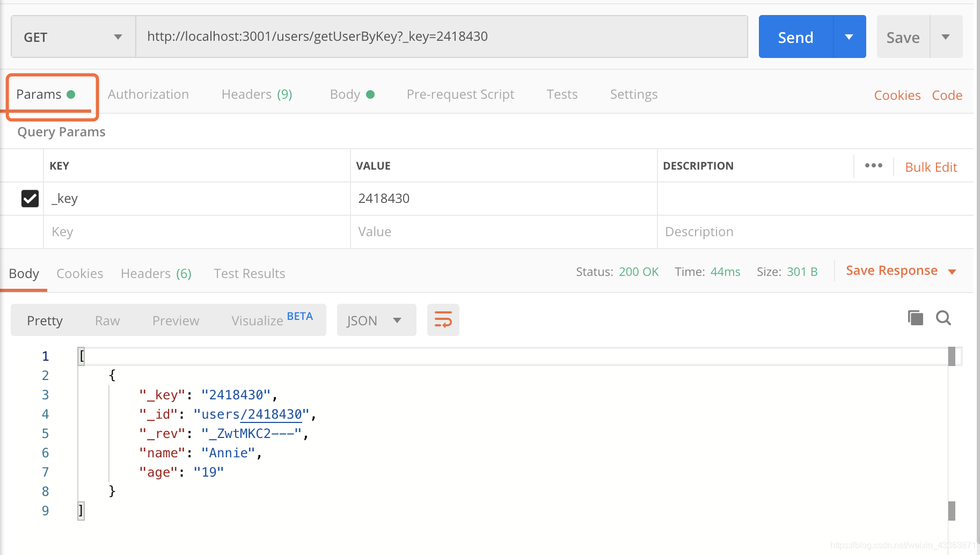
Task: Expand the Send button dropdown arrow
Action: pyautogui.click(x=849, y=36)
